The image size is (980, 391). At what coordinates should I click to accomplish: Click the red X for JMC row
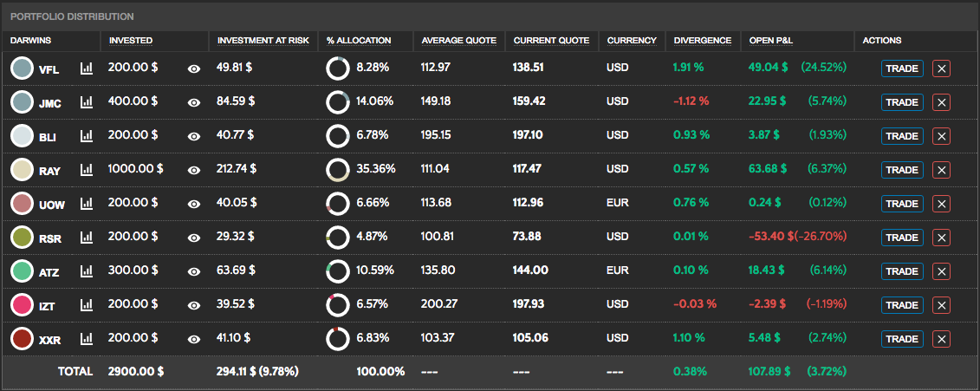[x=942, y=102]
